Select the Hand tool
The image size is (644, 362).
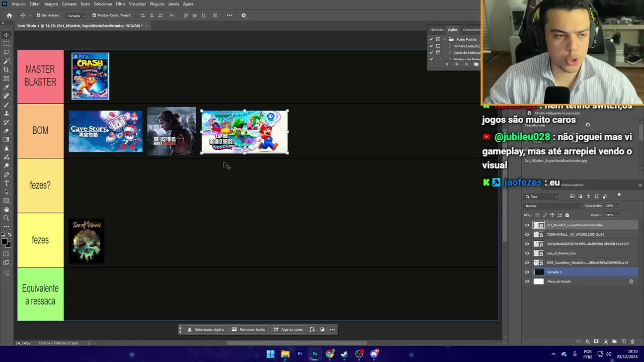(7, 209)
